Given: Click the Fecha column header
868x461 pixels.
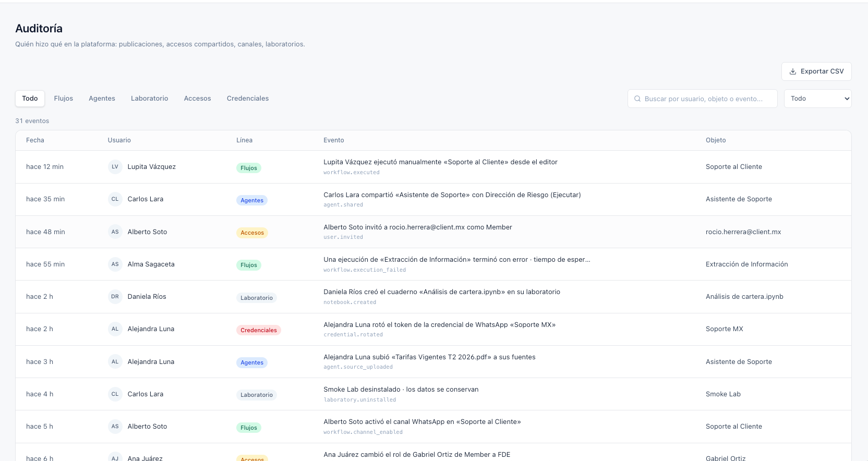Looking at the screenshot, I should click(35, 140).
